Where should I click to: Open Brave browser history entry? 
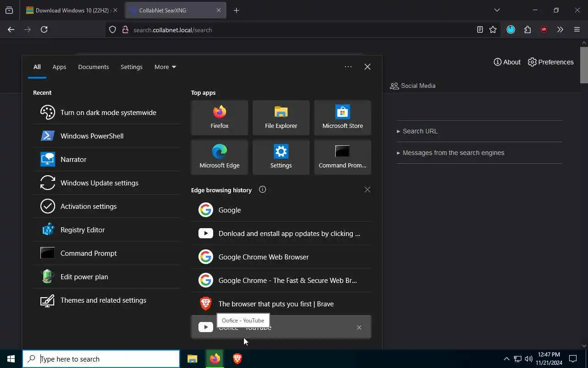coord(281,304)
